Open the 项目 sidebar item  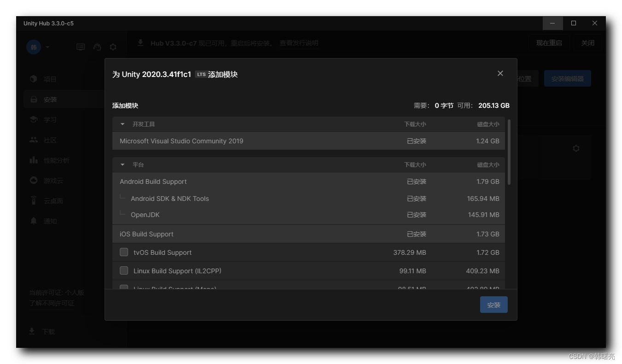click(65, 79)
